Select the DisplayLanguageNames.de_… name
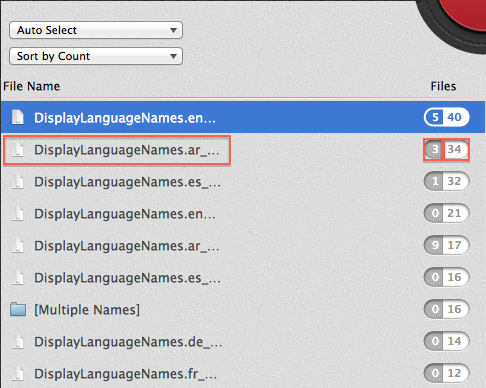 point(128,342)
